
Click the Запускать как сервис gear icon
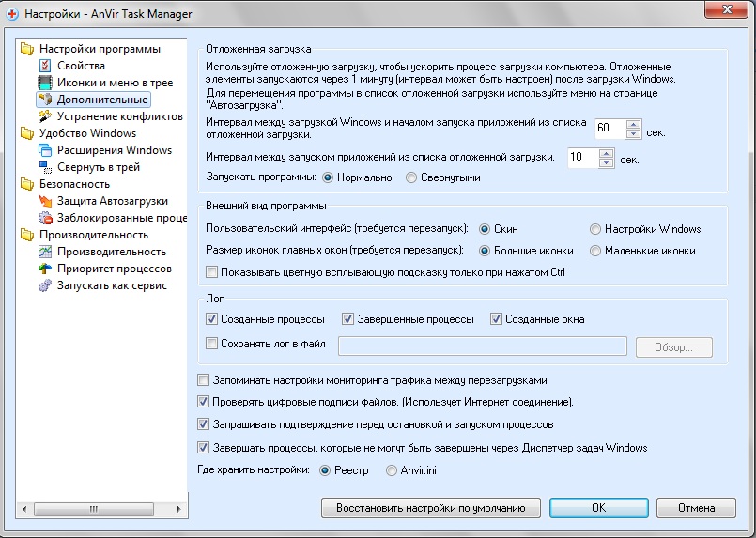click(x=45, y=285)
